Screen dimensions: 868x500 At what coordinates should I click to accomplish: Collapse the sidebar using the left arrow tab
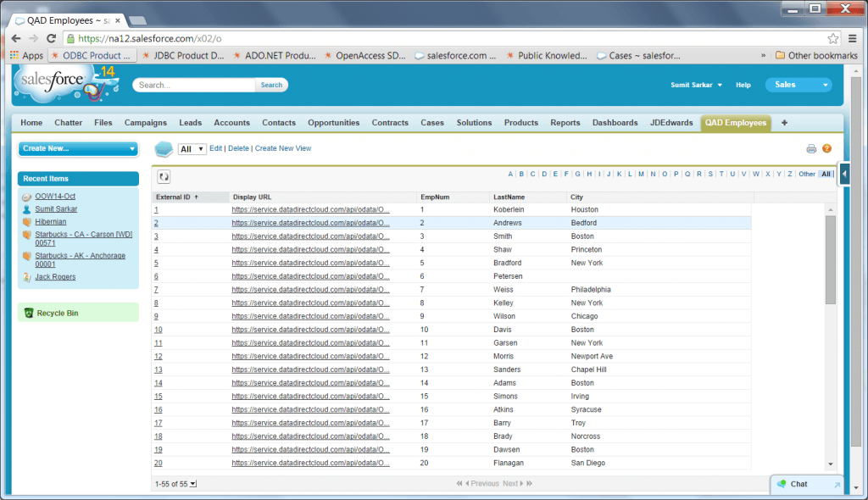(843, 174)
